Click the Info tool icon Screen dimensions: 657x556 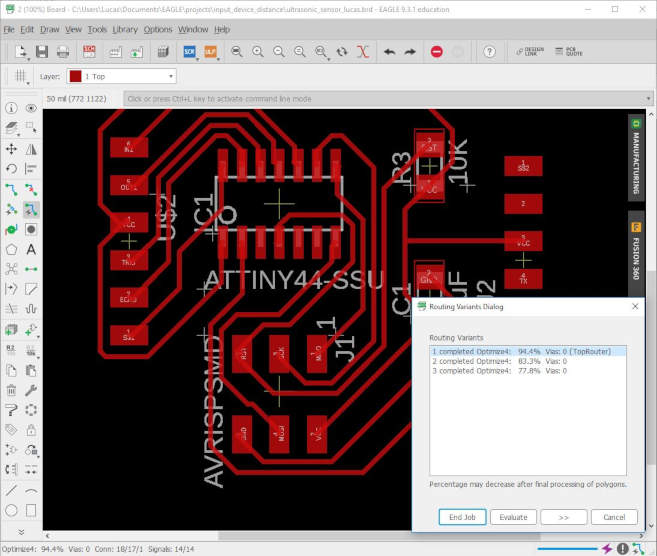click(x=11, y=108)
